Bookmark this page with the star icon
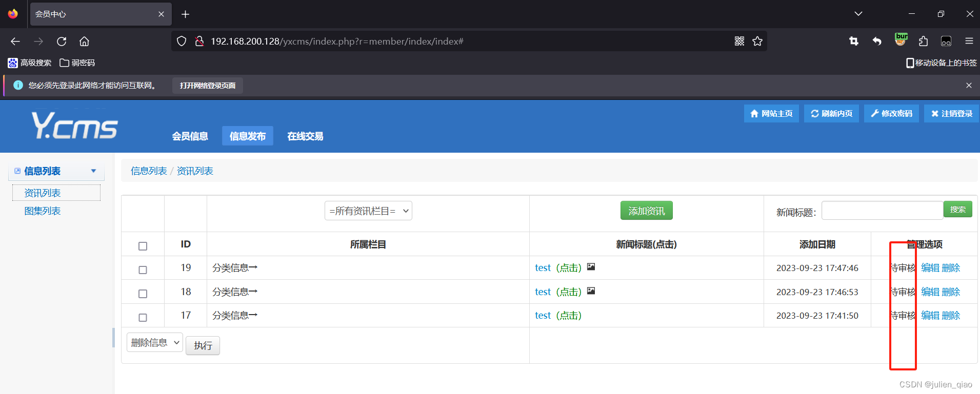The height and width of the screenshot is (394, 980). click(757, 42)
